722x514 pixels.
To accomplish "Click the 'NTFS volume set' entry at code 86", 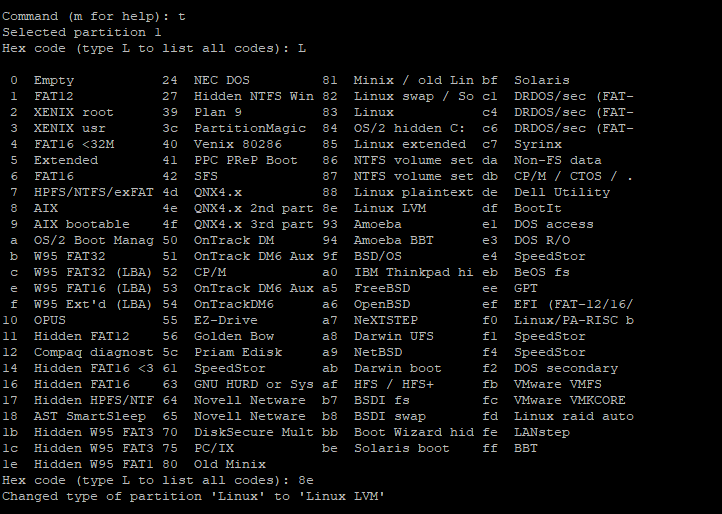I will [413, 160].
